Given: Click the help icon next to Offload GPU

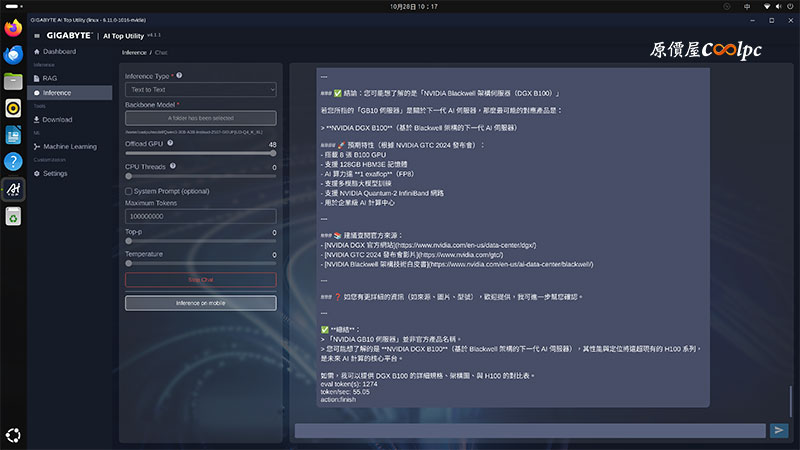Looking at the screenshot, I should 170,144.
